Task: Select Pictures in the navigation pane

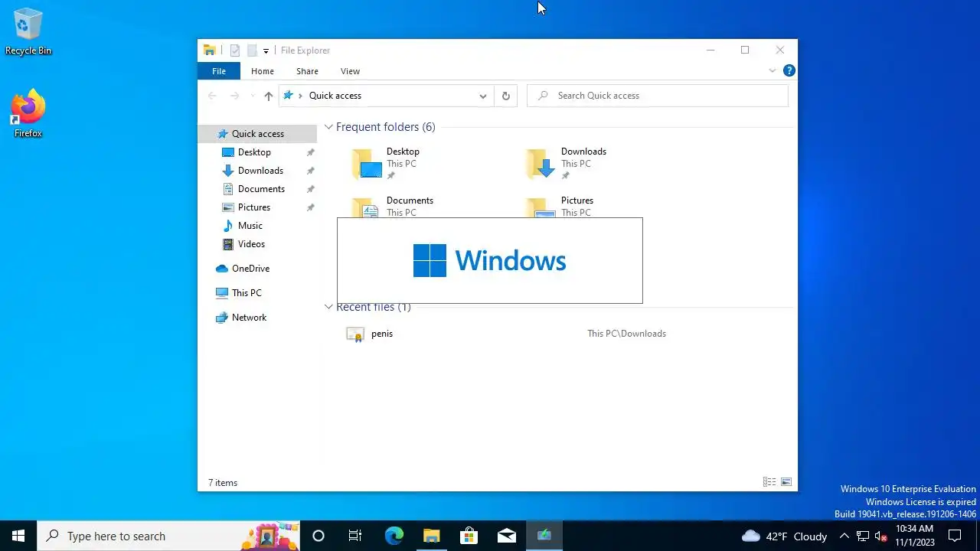Action: 254,207
